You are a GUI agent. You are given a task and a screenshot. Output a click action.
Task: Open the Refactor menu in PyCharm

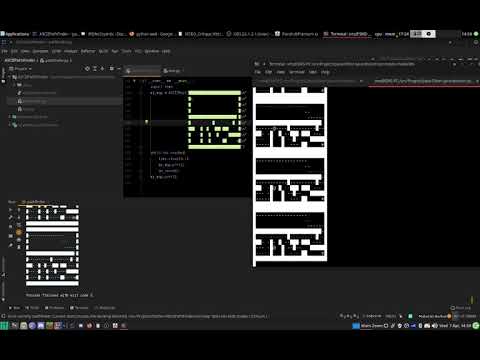point(88,51)
